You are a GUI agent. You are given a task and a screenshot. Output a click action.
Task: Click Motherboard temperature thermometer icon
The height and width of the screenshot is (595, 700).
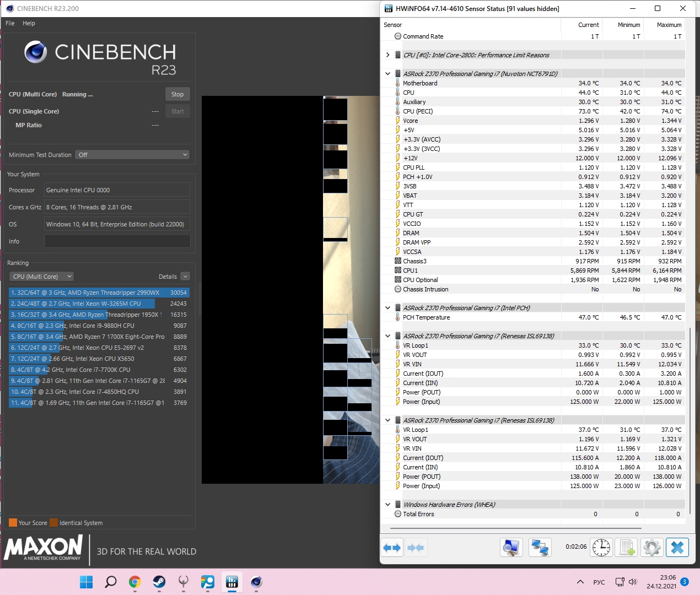click(397, 83)
